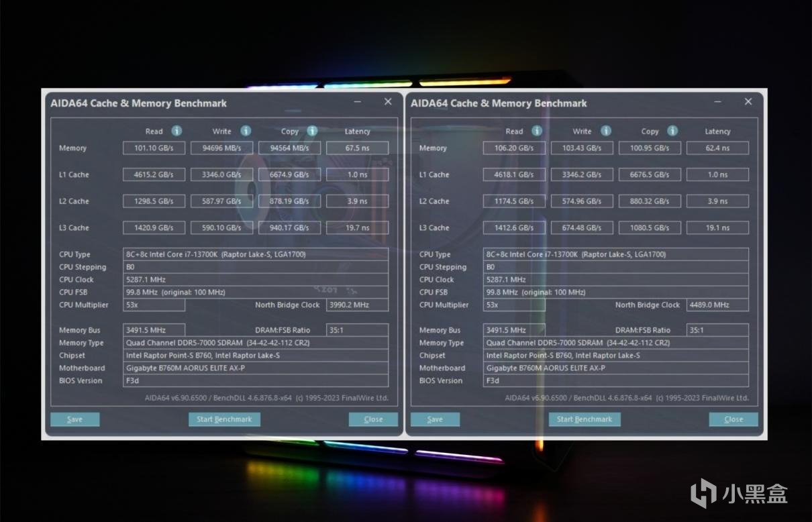Select Chipset Intel Raptor Point-S row left window
This screenshot has height=522, width=812.
click(x=256, y=356)
